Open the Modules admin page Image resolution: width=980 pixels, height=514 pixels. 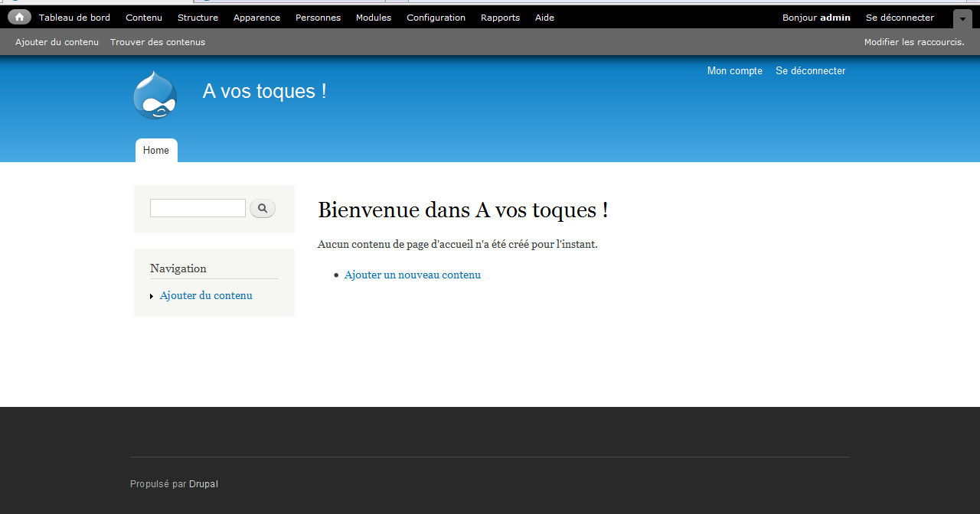click(x=374, y=18)
